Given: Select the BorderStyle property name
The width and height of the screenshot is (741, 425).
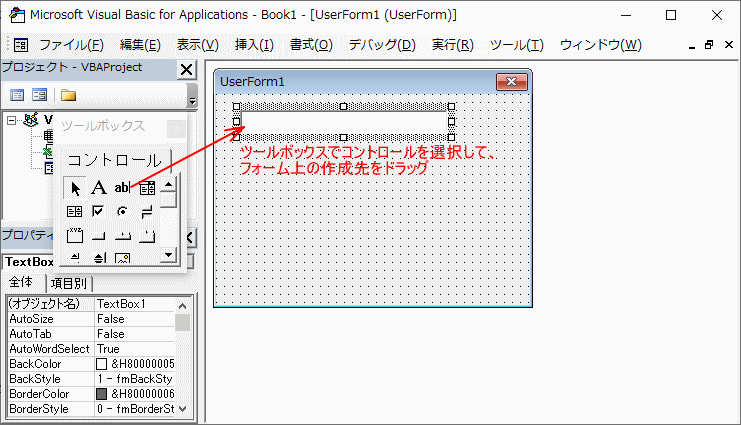Looking at the screenshot, I should point(51,409).
